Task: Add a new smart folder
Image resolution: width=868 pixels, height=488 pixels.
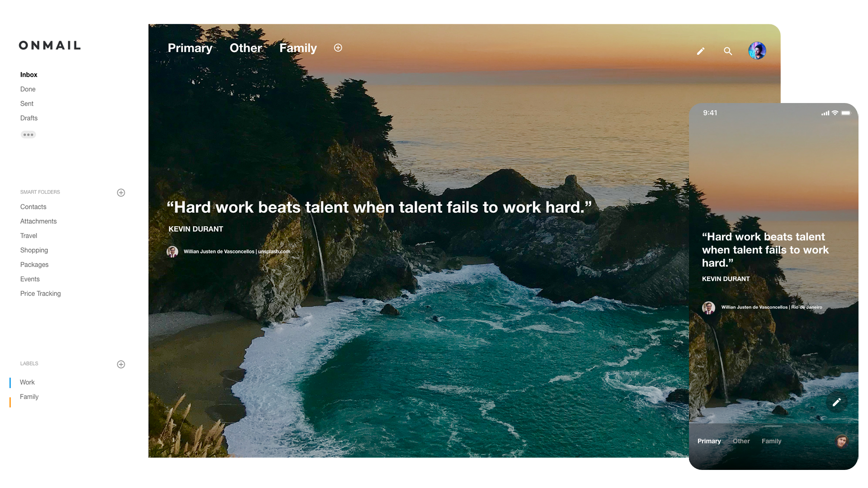Action: tap(121, 192)
